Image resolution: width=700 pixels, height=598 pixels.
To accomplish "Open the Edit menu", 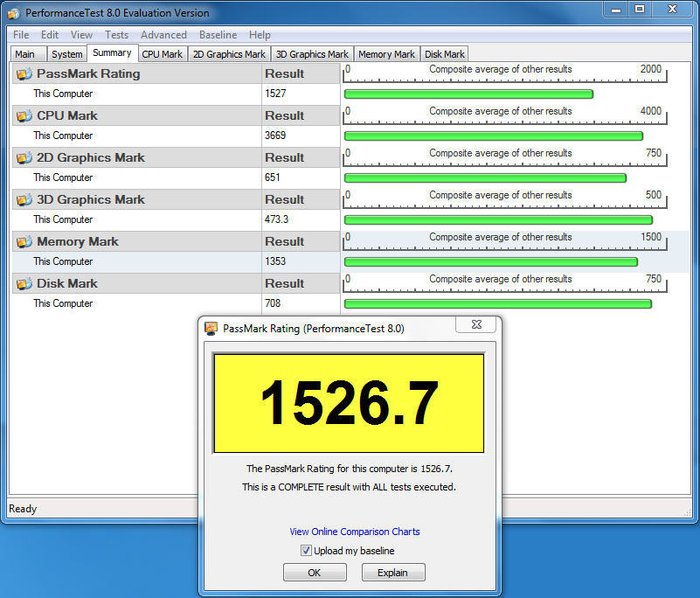I will [x=50, y=35].
